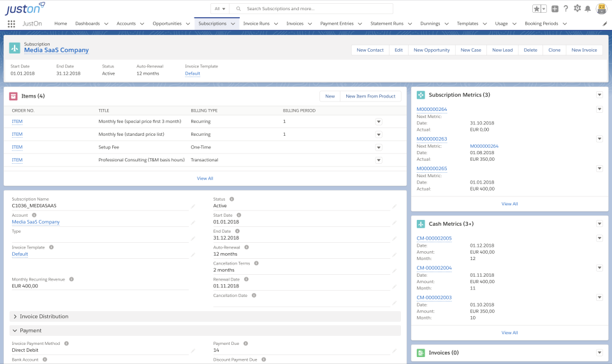Viewport: 612px width, 364px height.
Task: Click info icon next to Payment Due
Action: 245,344
